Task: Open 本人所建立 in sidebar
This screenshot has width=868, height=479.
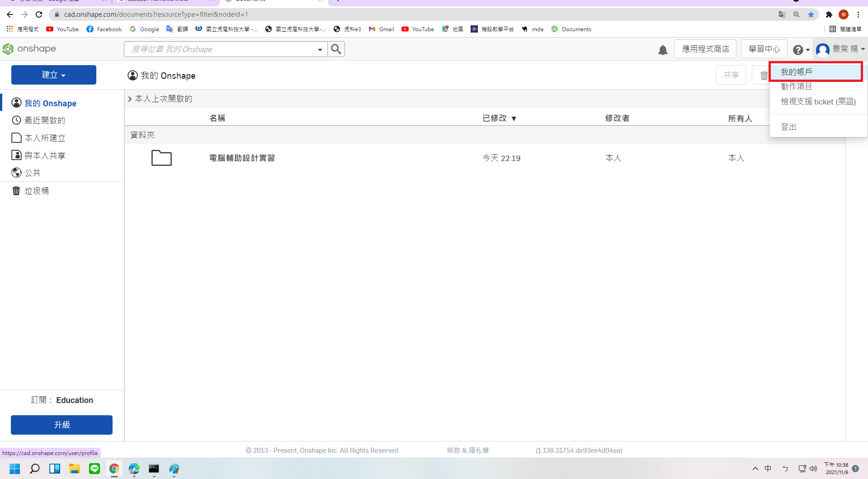Action: click(x=38, y=138)
